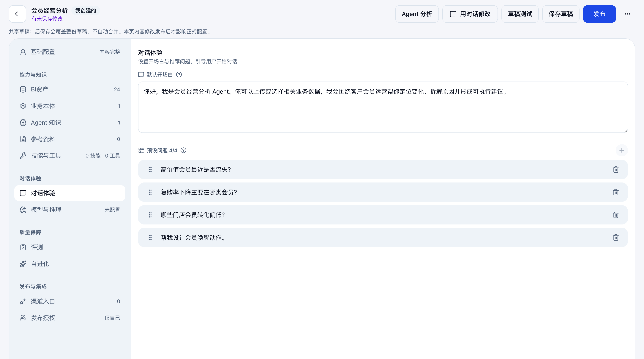Delete question 帮我设计会员唤醒动作。
This screenshot has width=644, height=359.
pos(616,238)
